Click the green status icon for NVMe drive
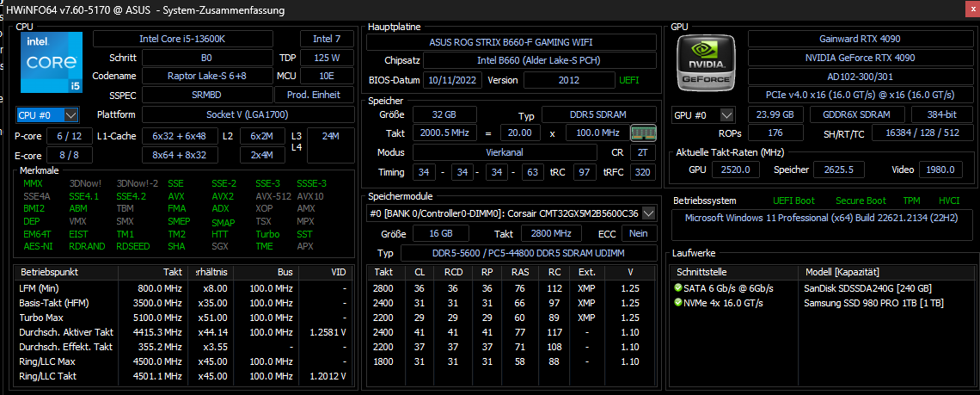980x395 pixels. tap(678, 303)
